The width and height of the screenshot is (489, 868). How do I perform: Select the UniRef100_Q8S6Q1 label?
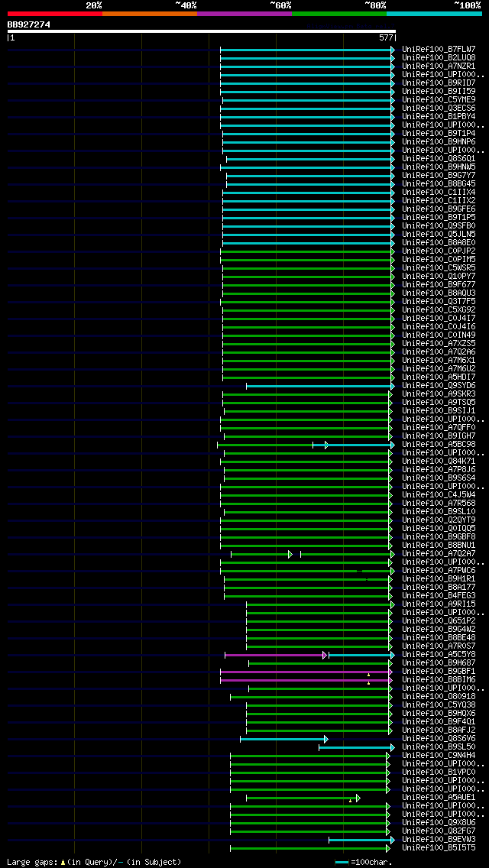click(439, 158)
